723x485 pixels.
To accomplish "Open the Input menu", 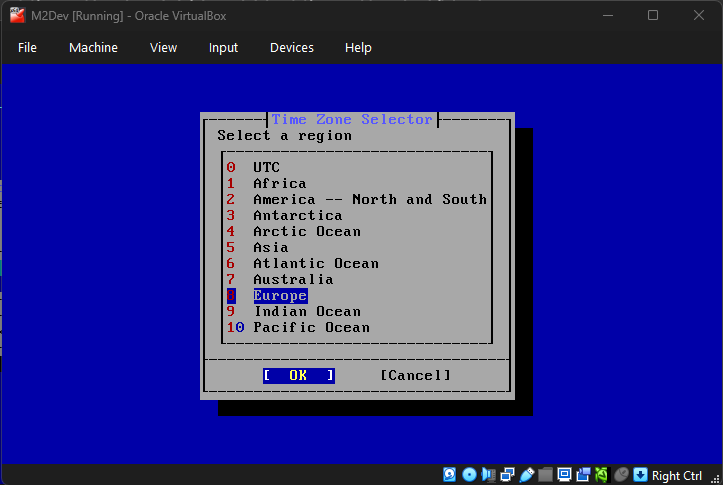I will click(x=223, y=48).
